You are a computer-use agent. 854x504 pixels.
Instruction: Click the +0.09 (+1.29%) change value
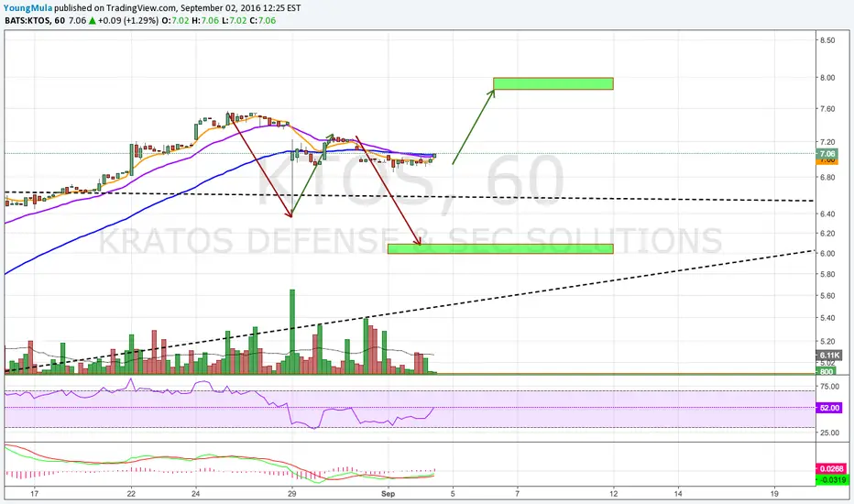click(128, 21)
